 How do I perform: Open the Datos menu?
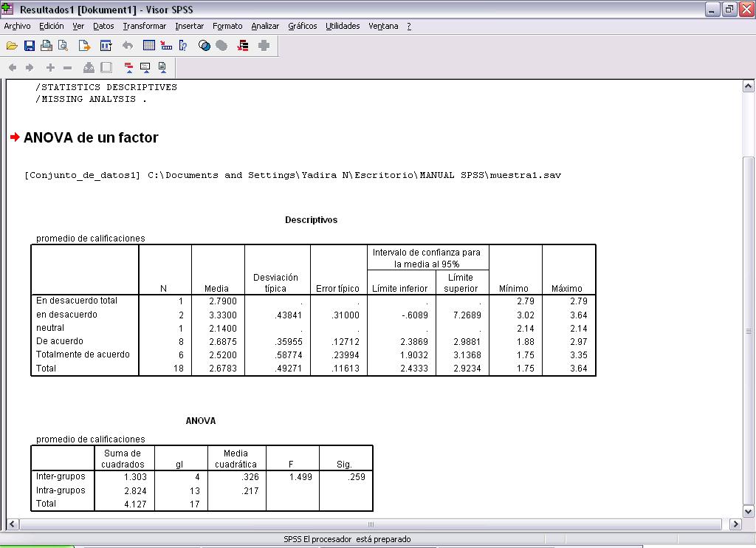pyautogui.click(x=103, y=26)
